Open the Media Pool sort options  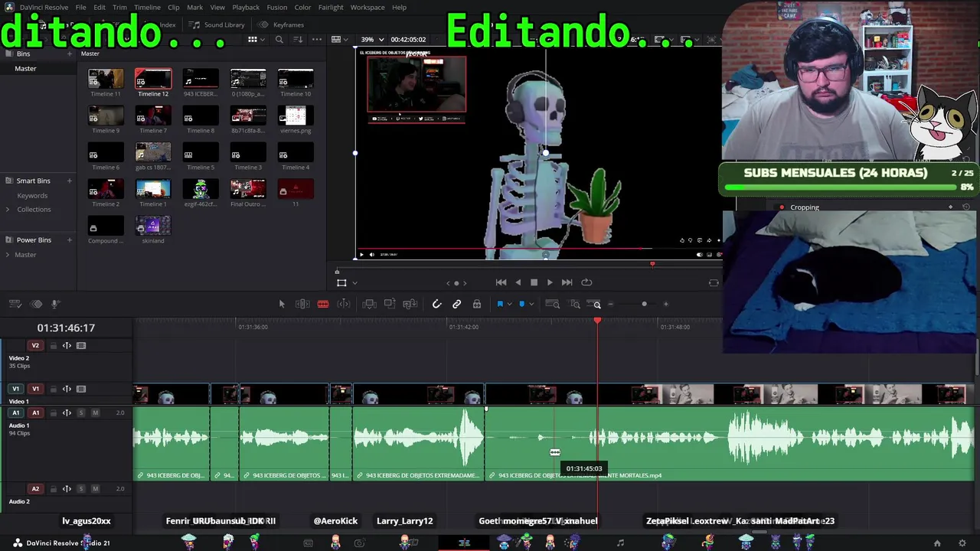click(x=299, y=40)
